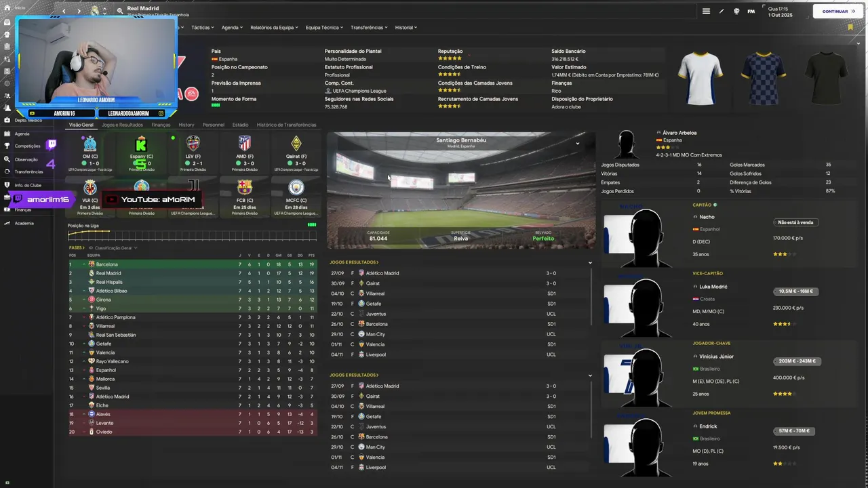Select the Rayo Vallecano league table row
This screenshot has width=868, height=488.
pos(193,361)
